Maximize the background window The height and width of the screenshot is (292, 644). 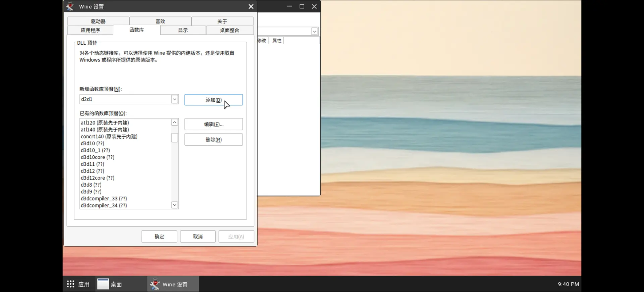[x=302, y=6]
